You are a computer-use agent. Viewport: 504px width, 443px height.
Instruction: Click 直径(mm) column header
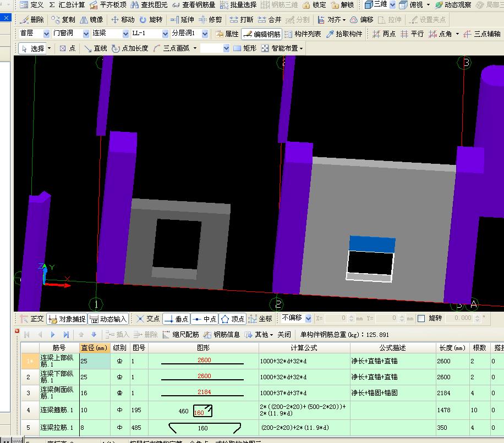pyautogui.click(x=94, y=348)
